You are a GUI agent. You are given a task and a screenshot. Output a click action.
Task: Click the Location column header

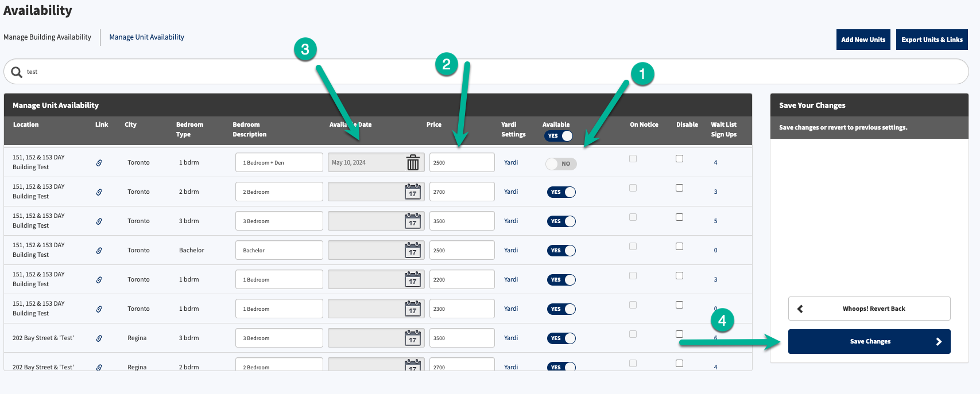tap(26, 124)
